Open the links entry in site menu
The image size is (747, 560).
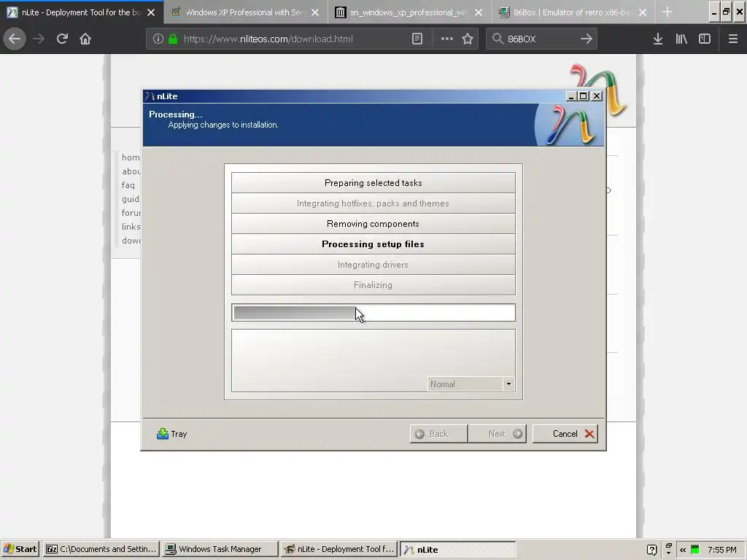pyautogui.click(x=131, y=227)
